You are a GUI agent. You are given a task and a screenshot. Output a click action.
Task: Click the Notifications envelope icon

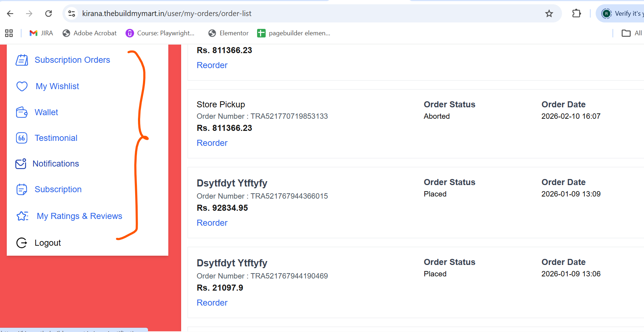21,164
